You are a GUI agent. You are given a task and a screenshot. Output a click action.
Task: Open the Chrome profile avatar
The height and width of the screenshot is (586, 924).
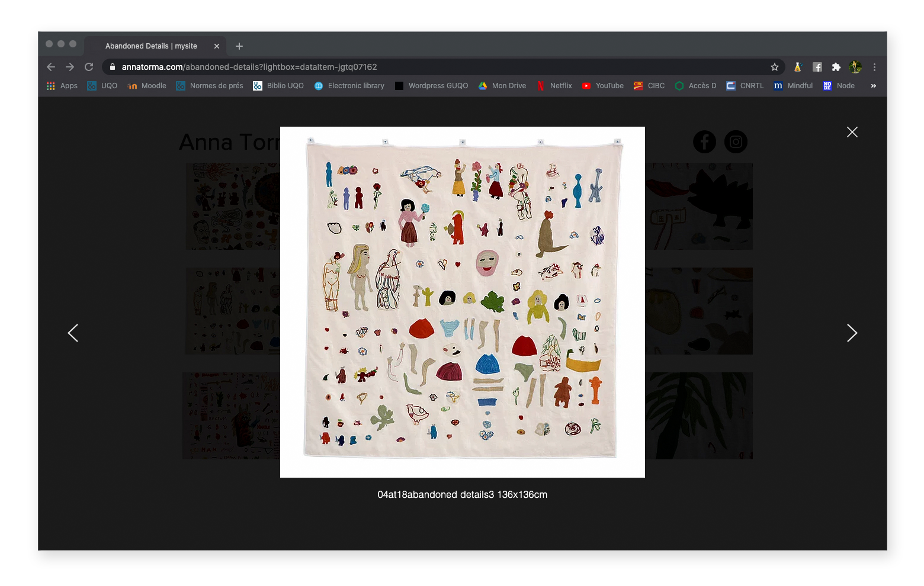[x=855, y=67]
